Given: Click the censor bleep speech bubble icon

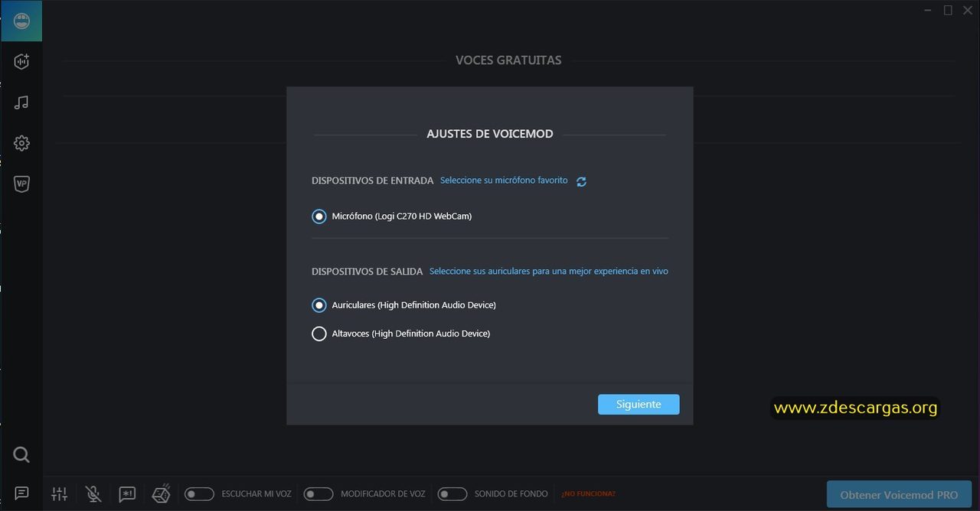Looking at the screenshot, I should (127, 494).
